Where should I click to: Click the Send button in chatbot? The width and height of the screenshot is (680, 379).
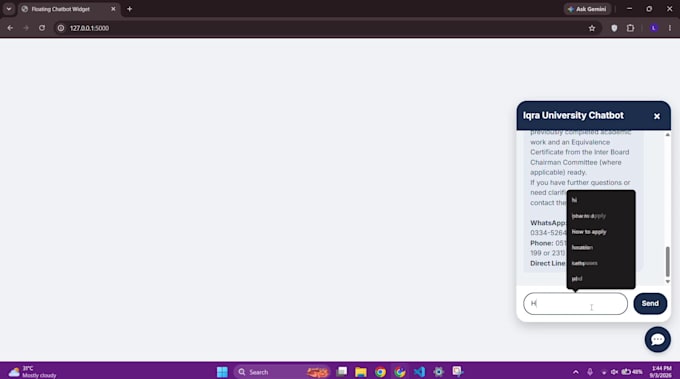pos(650,304)
